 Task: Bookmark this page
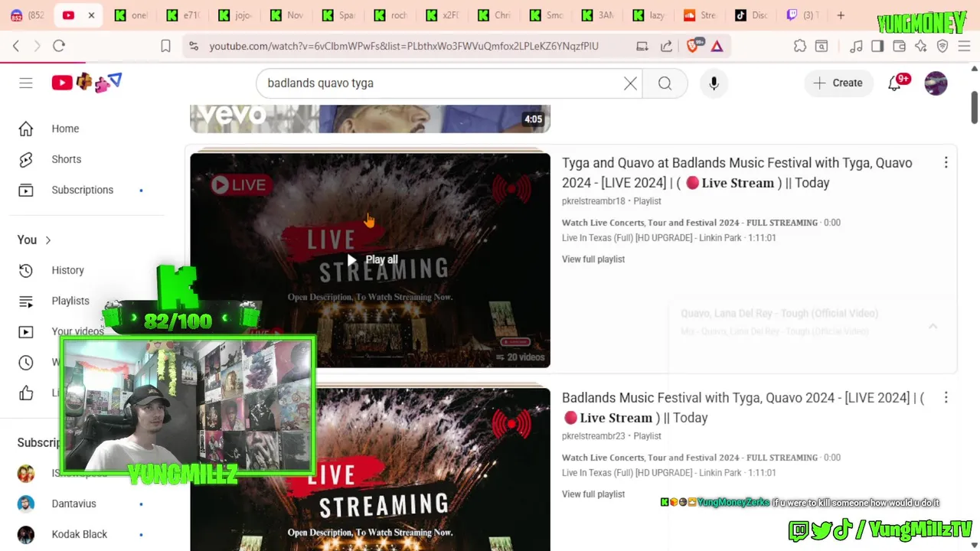click(165, 46)
